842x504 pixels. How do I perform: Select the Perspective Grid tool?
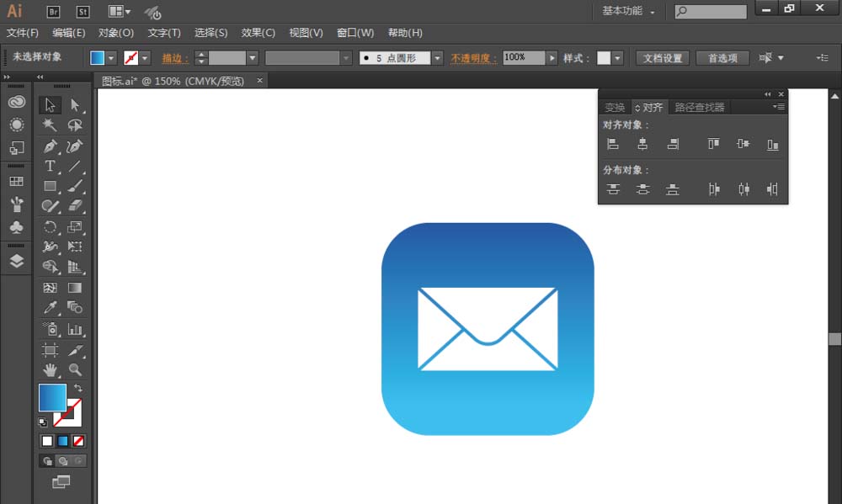(75, 267)
